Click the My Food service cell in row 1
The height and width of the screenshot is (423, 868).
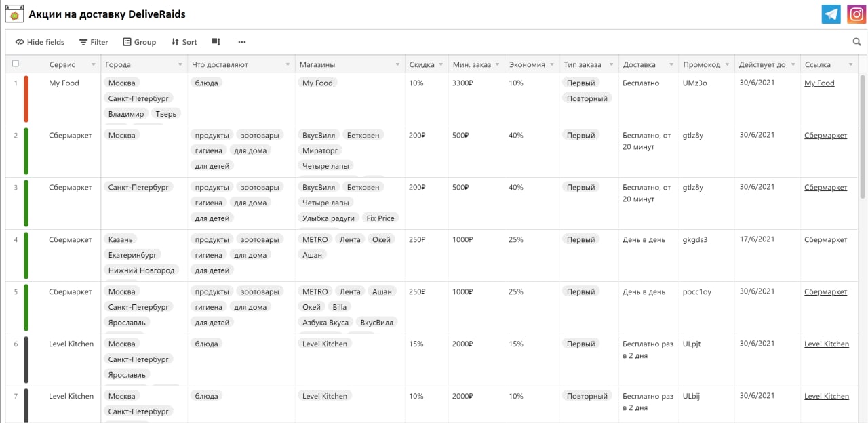pyautogui.click(x=64, y=83)
